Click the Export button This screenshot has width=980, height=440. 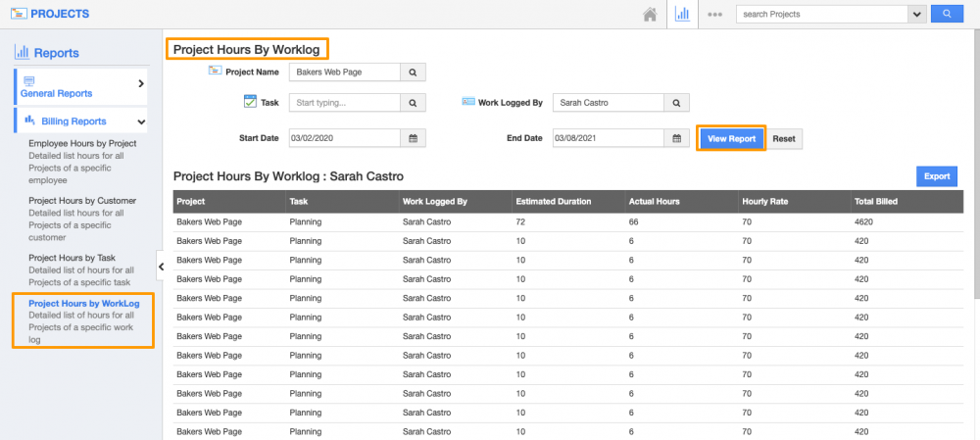click(937, 176)
